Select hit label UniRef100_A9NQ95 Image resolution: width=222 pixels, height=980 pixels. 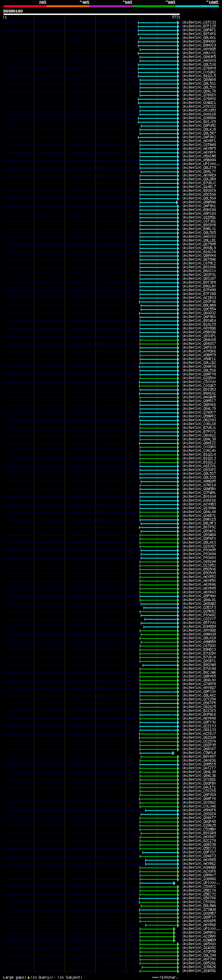click(x=199, y=481)
